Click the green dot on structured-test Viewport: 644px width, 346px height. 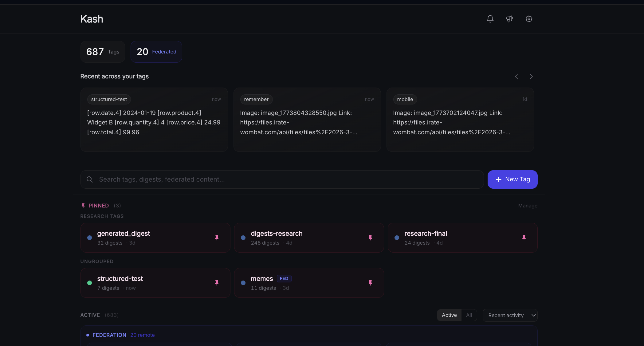click(90, 283)
